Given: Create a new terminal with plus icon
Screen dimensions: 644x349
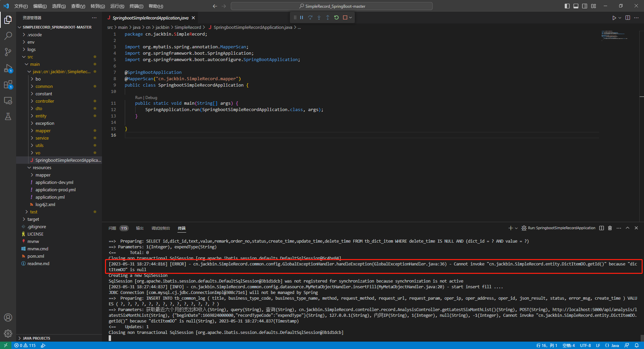Looking at the screenshot, I should tap(510, 228).
